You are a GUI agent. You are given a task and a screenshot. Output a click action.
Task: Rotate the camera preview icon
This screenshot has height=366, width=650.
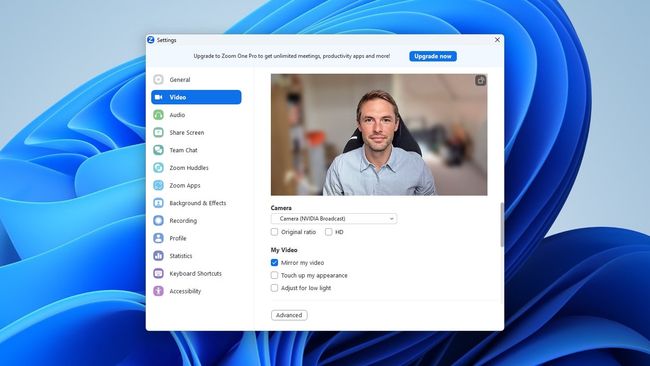pos(480,80)
